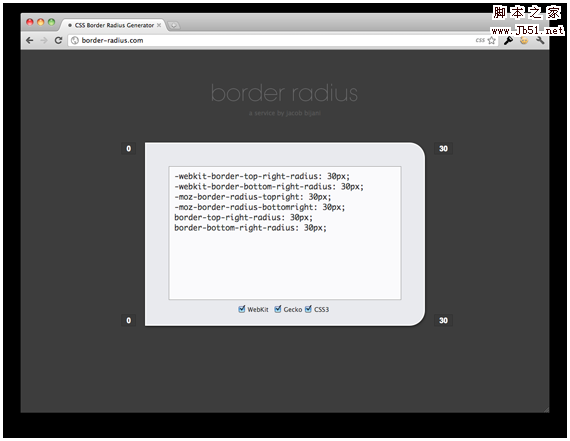Close the CSS Border Radius Generator tab
The image size is (570, 441).
coord(159,25)
